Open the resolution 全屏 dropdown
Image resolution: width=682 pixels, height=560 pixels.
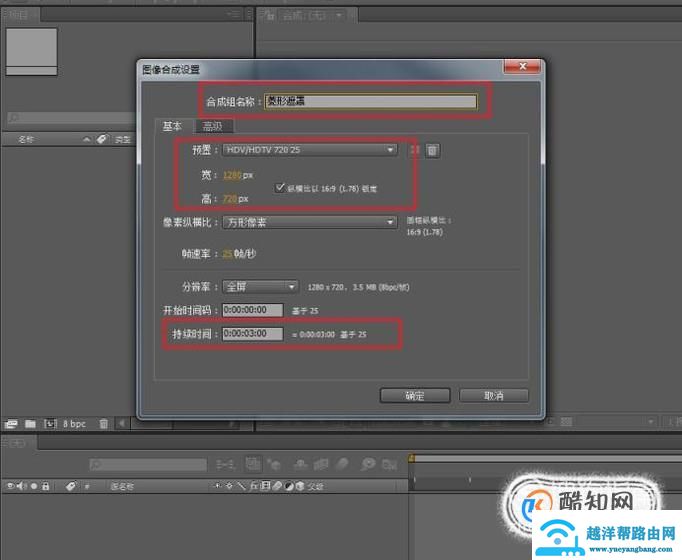[x=260, y=287]
